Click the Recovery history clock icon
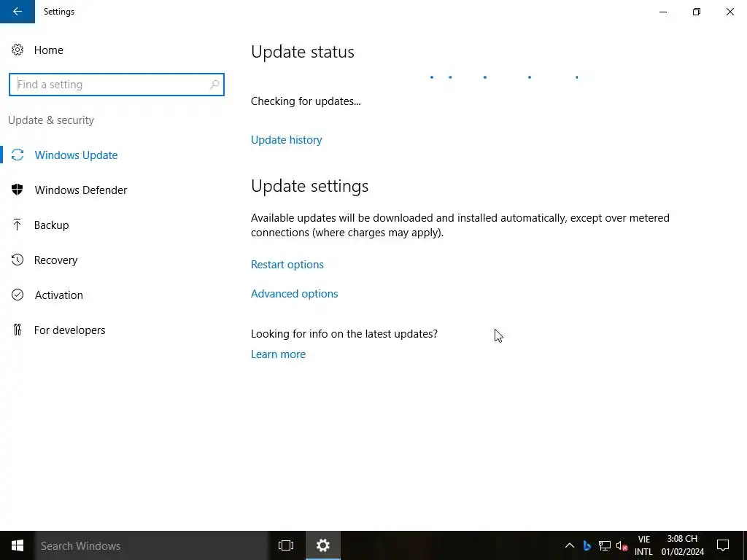747x560 pixels. click(18, 260)
